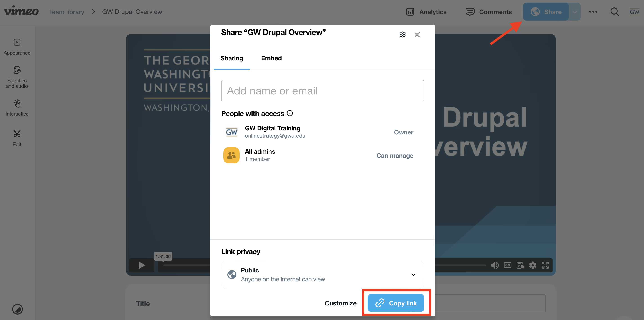Screen dimensions: 644x320
Task: Toggle closed captions CC icon
Action: point(507,265)
